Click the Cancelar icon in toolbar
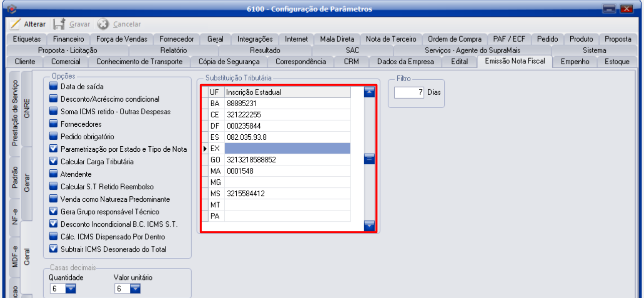The image size is (644, 298). pyautogui.click(x=103, y=24)
